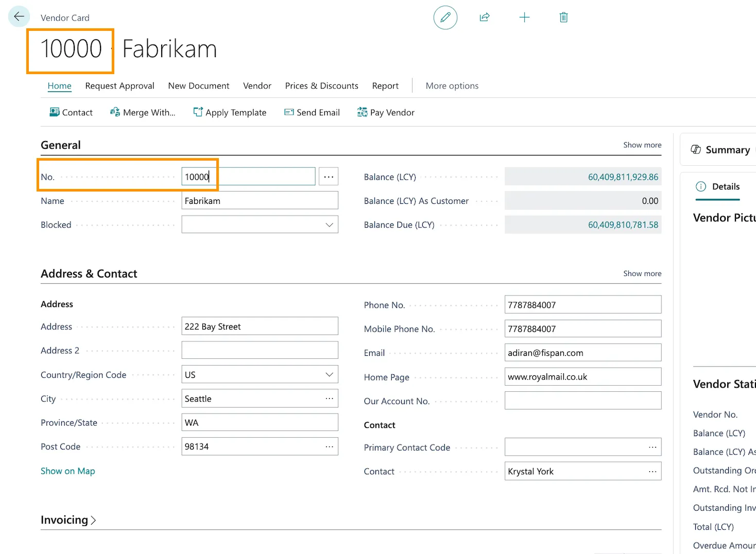
Task: Open the Vendor menu
Action: [x=257, y=86]
